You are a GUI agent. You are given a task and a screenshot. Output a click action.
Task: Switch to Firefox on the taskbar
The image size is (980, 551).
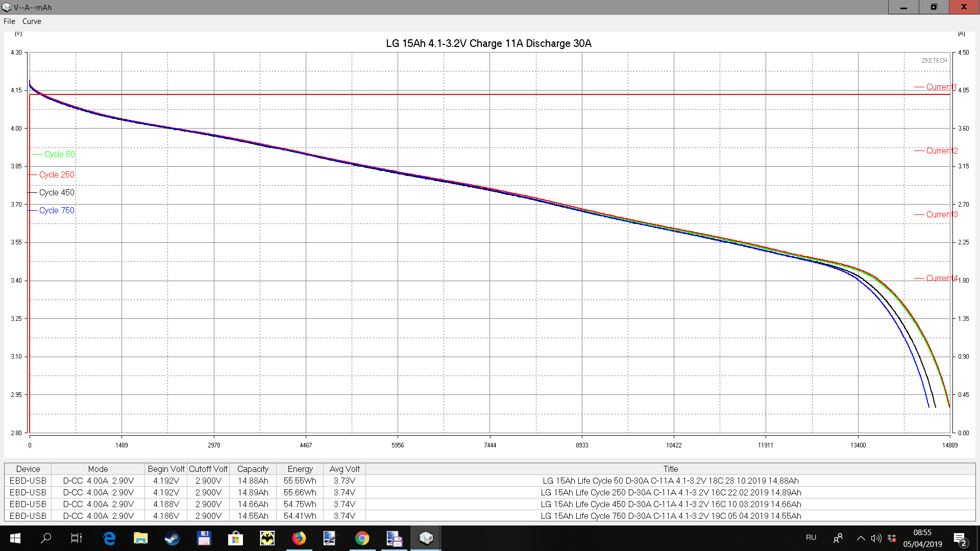(x=299, y=538)
